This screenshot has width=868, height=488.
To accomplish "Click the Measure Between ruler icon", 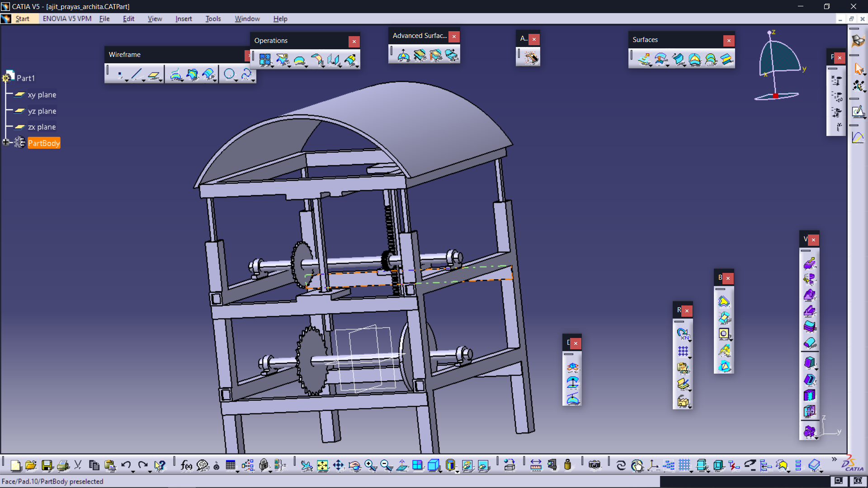I will [x=536, y=465].
